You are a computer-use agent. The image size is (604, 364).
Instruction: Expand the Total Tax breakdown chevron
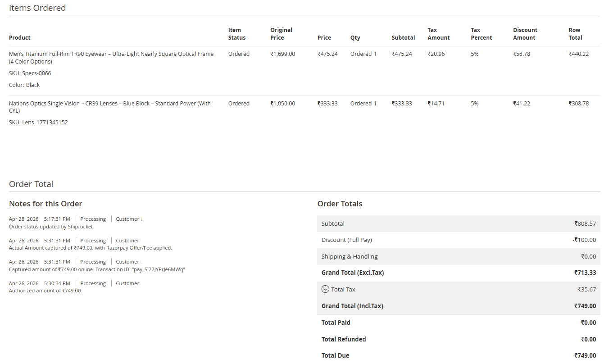pyautogui.click(x=325, y=289)
